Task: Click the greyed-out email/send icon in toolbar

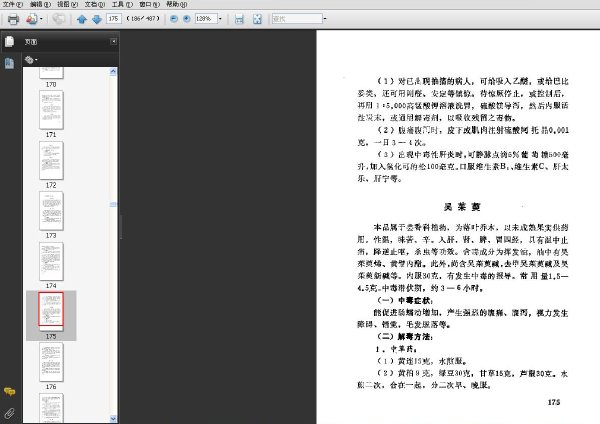Action: click(x=59, y=19)
